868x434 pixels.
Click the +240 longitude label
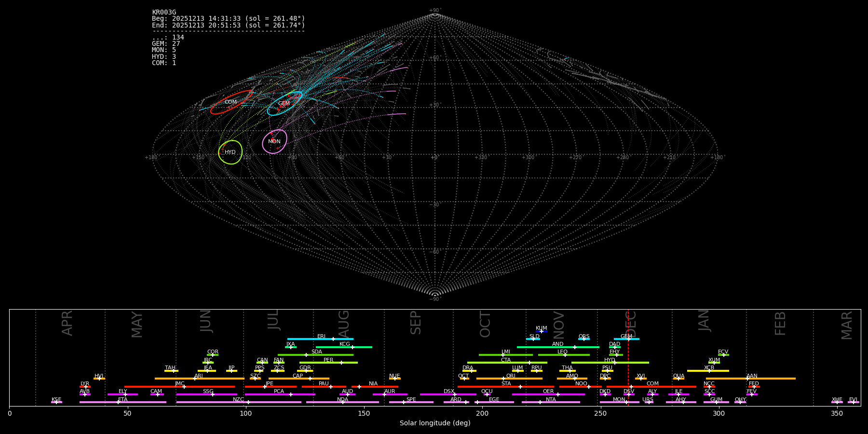pyautogui.click(x=623, y=157)
